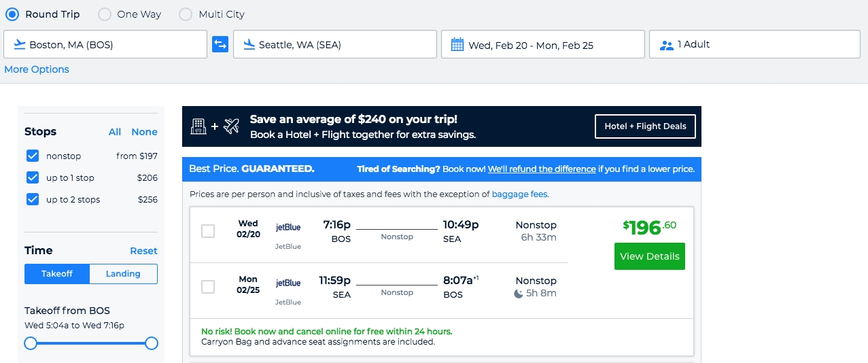Expand More Options for search
This screenshot has width=868, height=363.
click(37, 69)
